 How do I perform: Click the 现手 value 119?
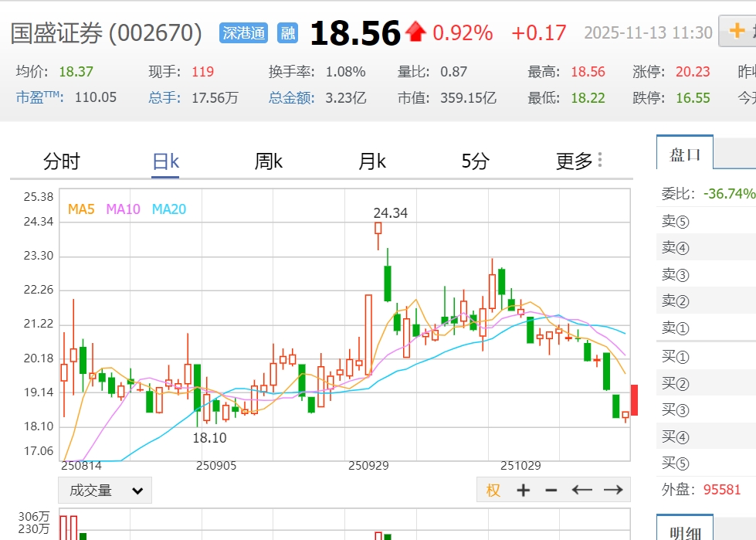(202, 72)
